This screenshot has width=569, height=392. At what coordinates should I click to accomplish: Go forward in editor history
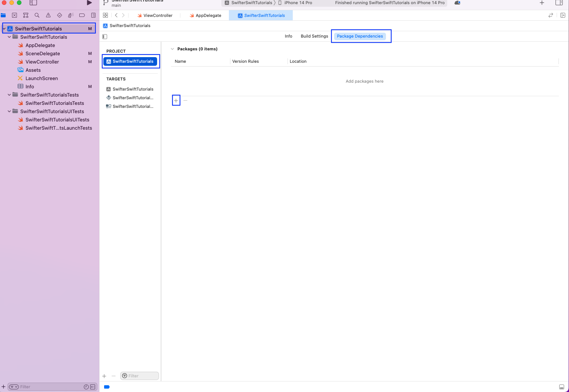tap(123, 15)
